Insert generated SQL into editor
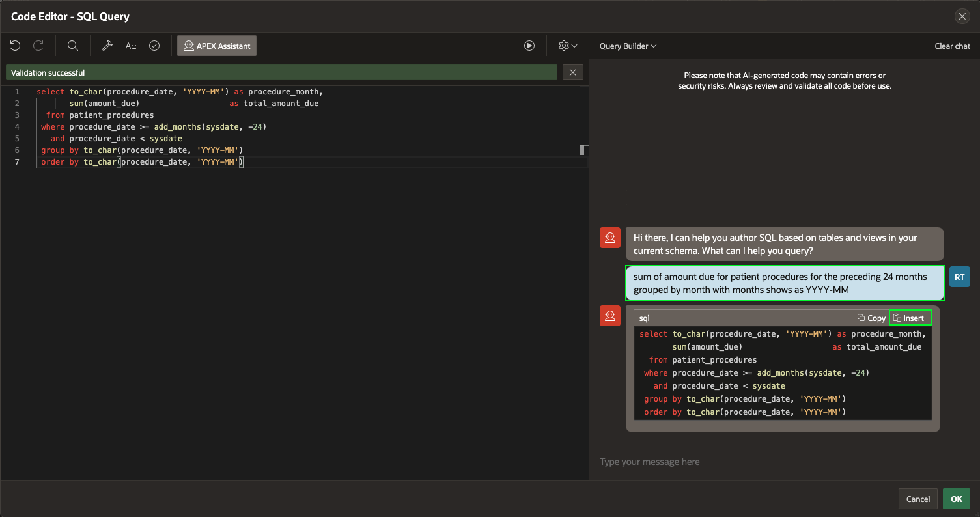The height and width of the screenshot is (517, 980). tap(910, 318)
